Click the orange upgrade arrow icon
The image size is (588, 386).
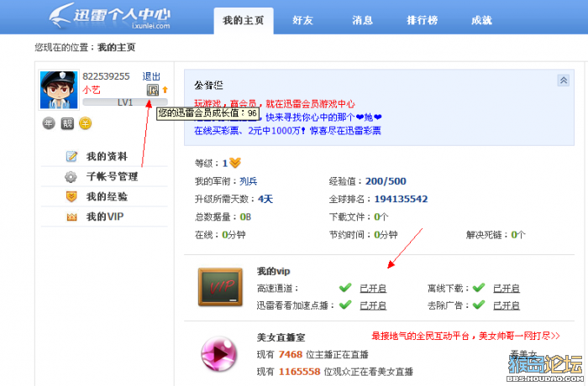click(165, 90)
